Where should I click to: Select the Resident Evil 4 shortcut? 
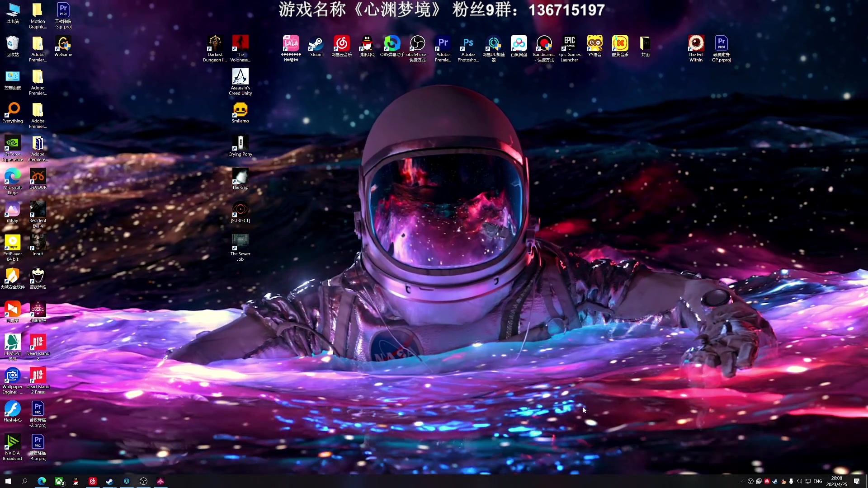pos(38,215)
